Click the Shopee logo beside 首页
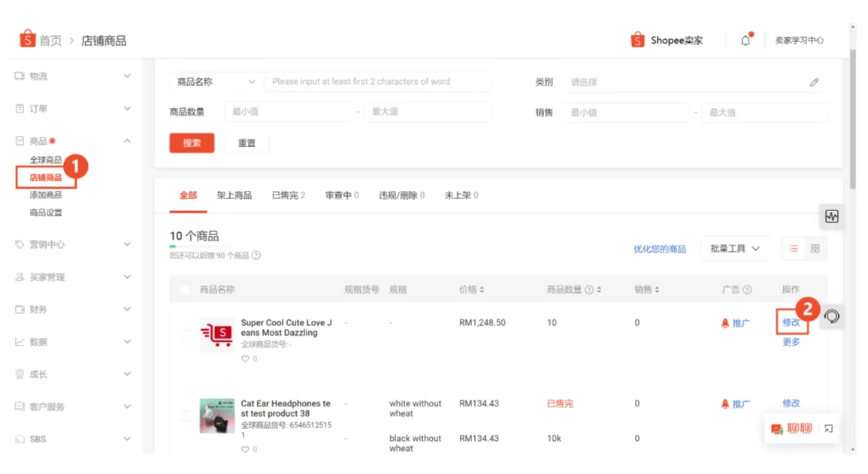The width and height of the screenshot is (868, 474). pos(26,40)
